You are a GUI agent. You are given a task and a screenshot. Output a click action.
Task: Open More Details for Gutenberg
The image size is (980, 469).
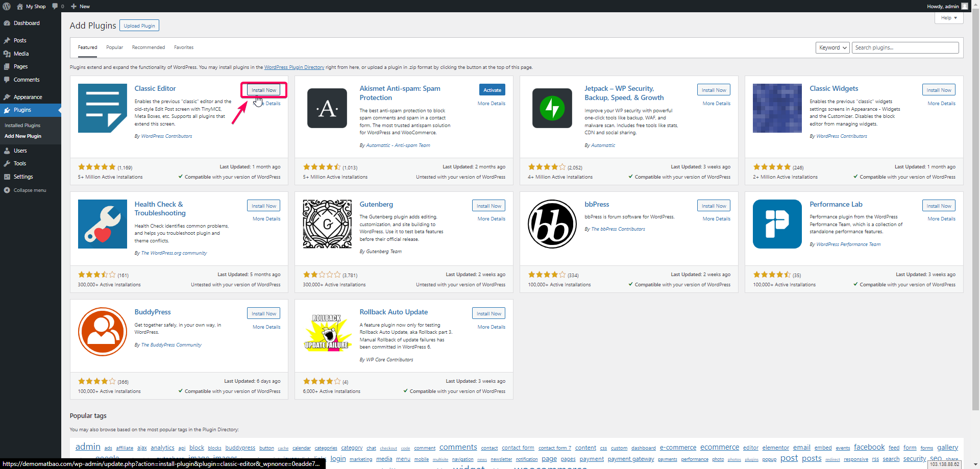(x=492, y=219)
